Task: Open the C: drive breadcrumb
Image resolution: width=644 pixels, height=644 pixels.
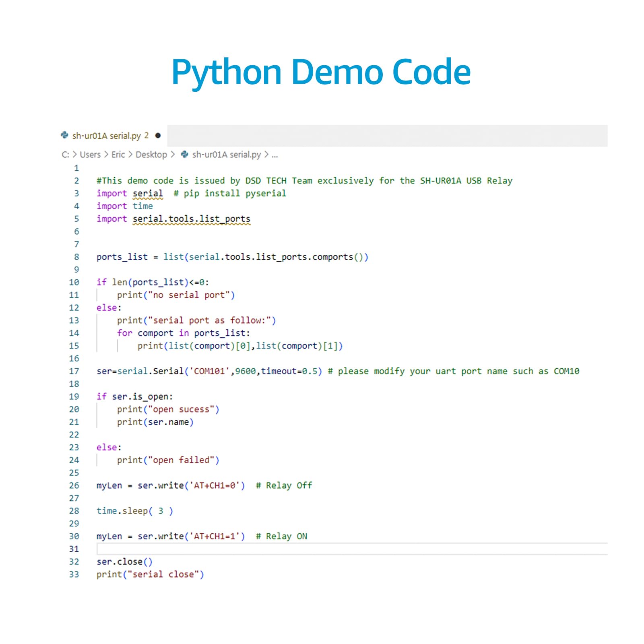Action: (65, 155)
